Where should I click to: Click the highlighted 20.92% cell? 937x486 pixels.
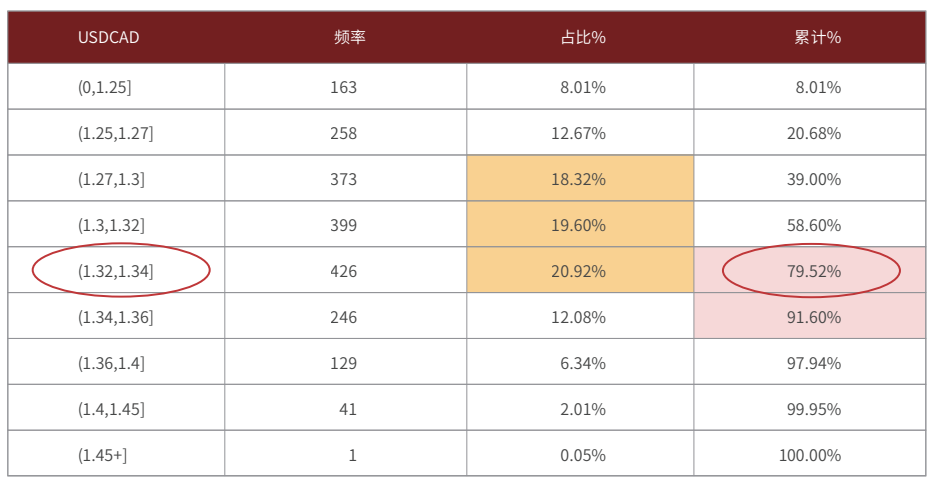coord(580,270)
